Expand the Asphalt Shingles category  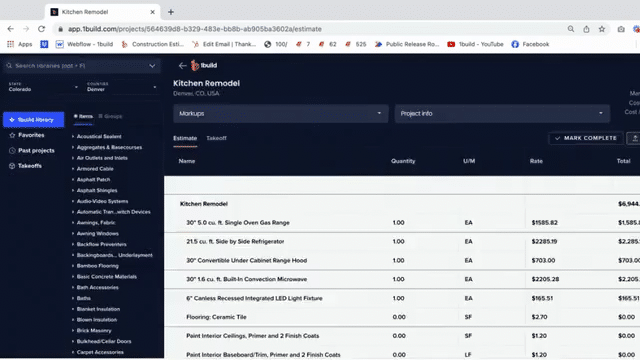[95, 190]
